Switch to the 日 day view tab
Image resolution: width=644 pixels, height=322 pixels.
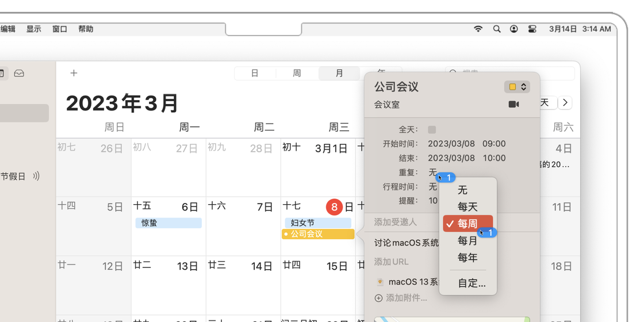pyautogui.click(x=255, y=73)
